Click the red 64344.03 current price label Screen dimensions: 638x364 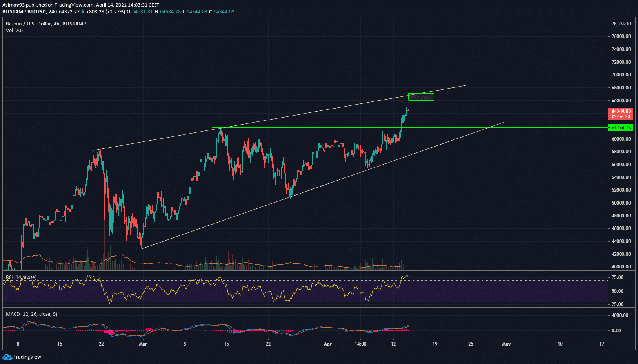tap(621, 111)
